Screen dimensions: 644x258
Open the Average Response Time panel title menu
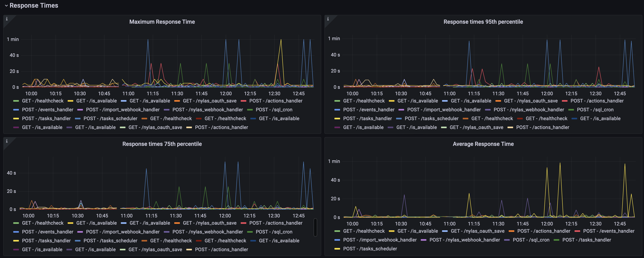point(483,144)
